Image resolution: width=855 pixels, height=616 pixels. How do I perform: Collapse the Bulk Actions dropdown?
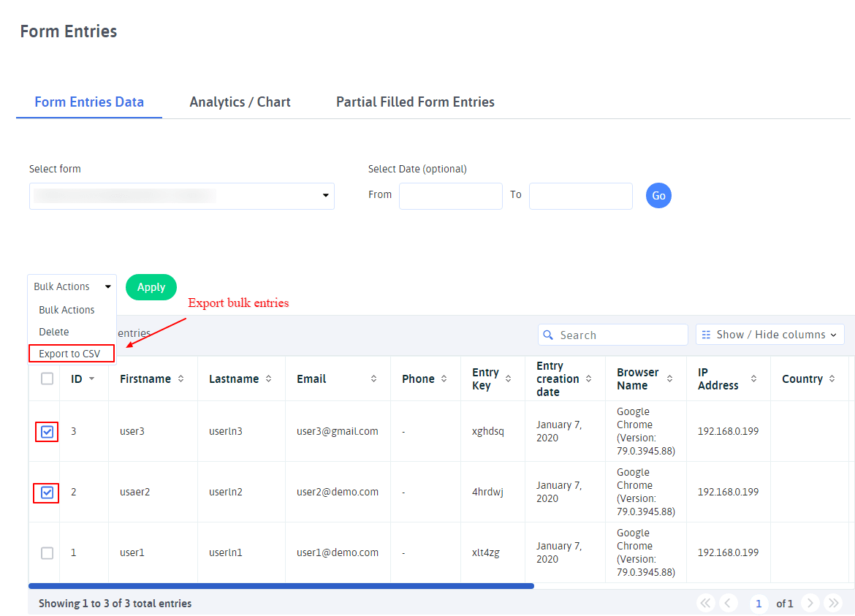[x=72, y=287]
